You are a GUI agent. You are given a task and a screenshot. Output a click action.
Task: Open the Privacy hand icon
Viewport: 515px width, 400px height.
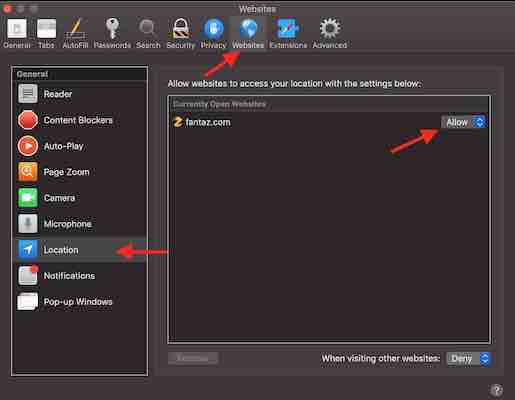213,29
